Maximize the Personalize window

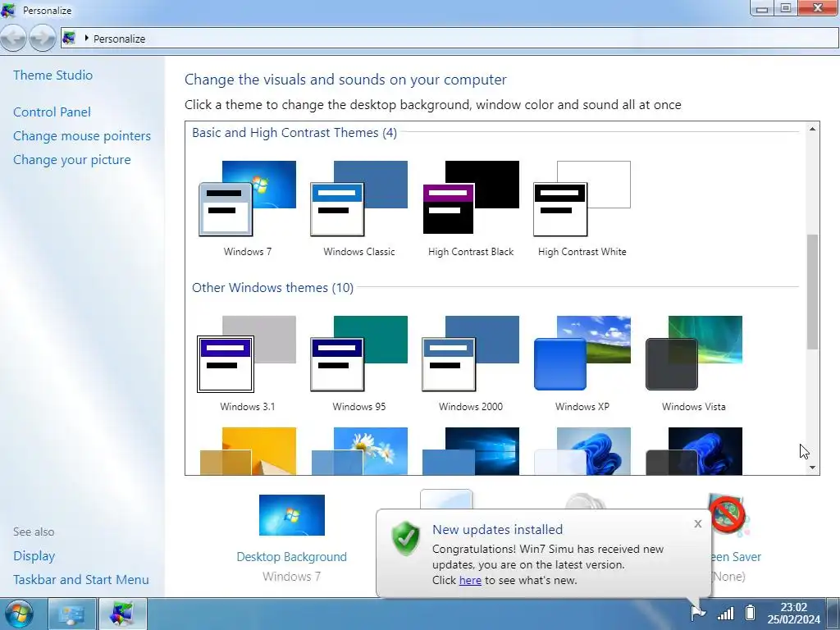pyautogui.click(x=786, y=8)
